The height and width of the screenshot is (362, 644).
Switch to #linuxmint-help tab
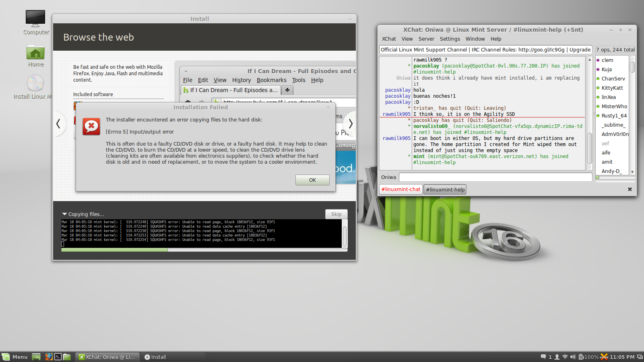click(x=445, y=189)
